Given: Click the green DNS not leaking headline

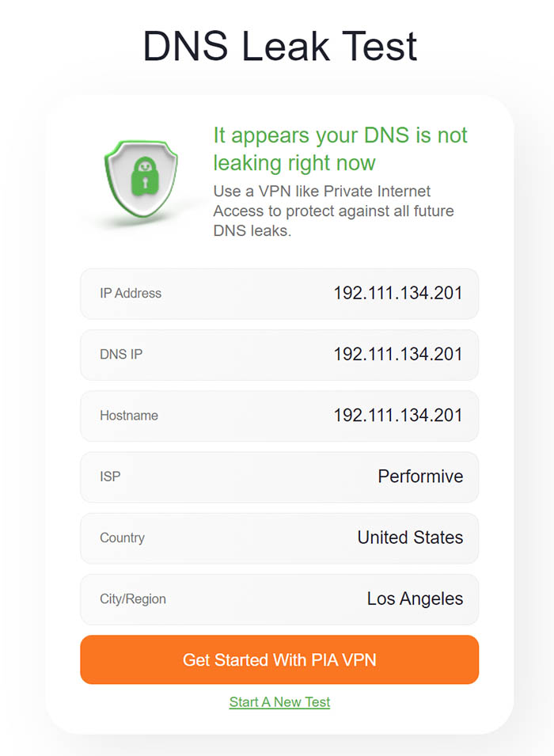Looking at the screenshot, I should (340, 149).
